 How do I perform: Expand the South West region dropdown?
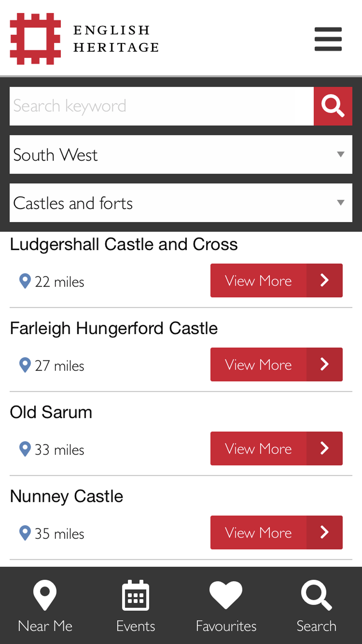point(181,155)
